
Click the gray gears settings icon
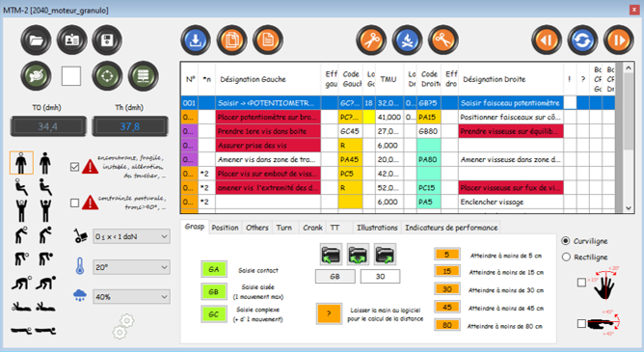click(x=123, y=327)
